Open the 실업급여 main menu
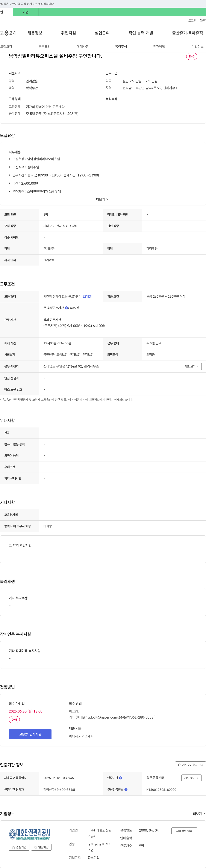The width and height of the screenshot is (206, 868). (102, 33)
